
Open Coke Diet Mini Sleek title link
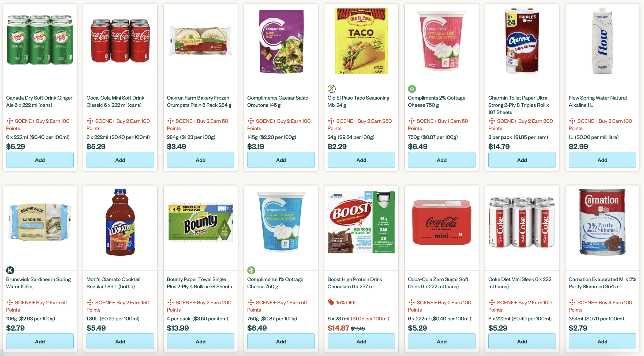pos(519,283)
